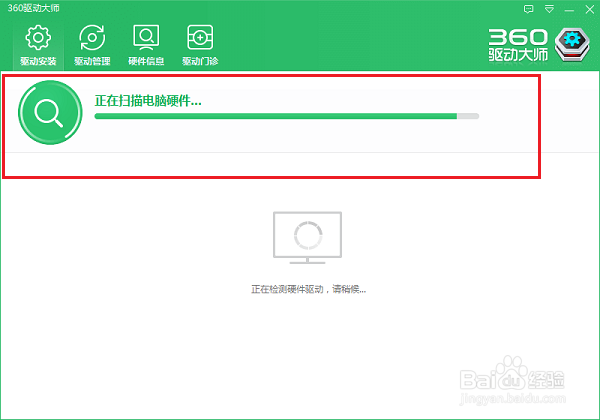Open the 驱动安装 tab
Image resolution: width=600 pixels, height=420 pixels.
point(38,46)
